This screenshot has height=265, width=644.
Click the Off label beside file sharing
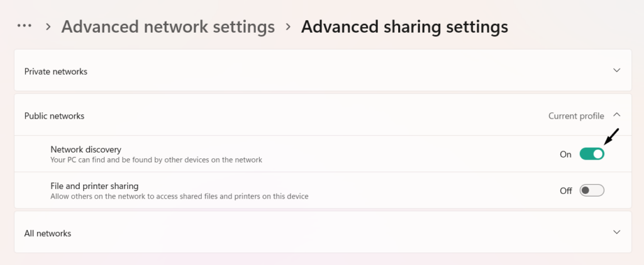point(566,191)
